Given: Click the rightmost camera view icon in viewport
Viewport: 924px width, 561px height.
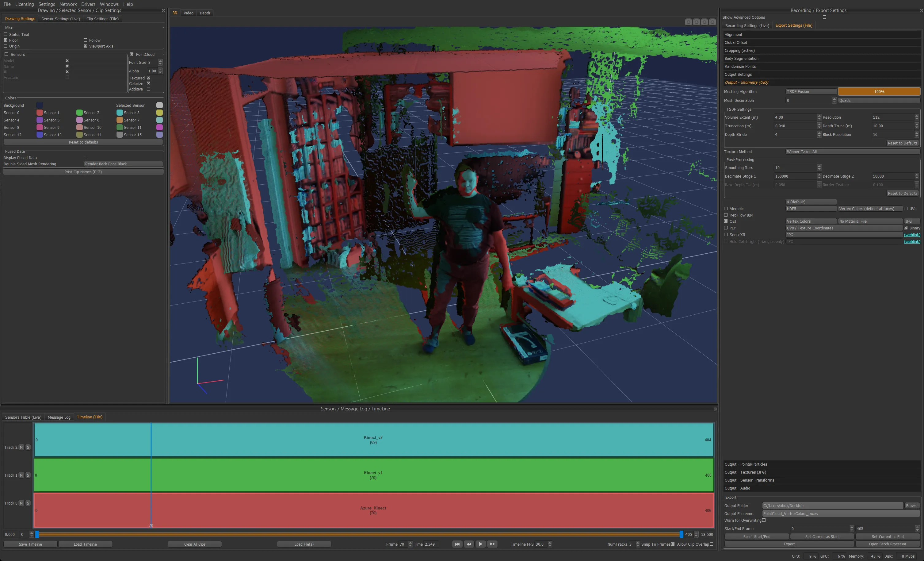Looking at the screenshot, I should [x=712, y=22].
